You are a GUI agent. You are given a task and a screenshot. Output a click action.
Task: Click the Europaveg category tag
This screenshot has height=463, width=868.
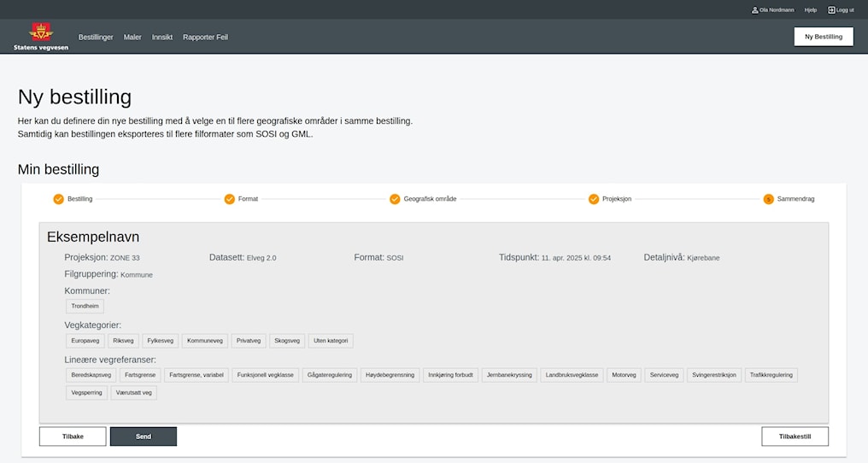[x=85, y=341]
